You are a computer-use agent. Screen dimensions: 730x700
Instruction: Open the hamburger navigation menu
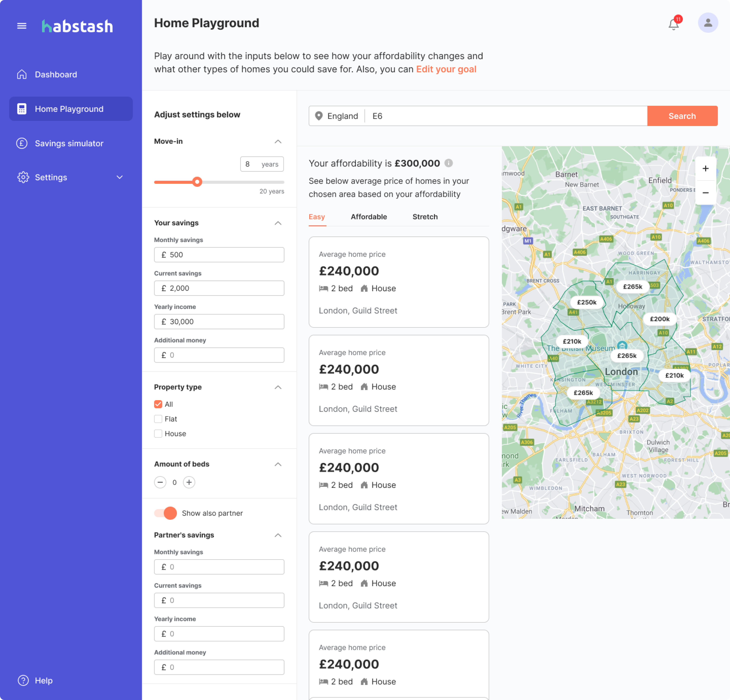point(22,26)
